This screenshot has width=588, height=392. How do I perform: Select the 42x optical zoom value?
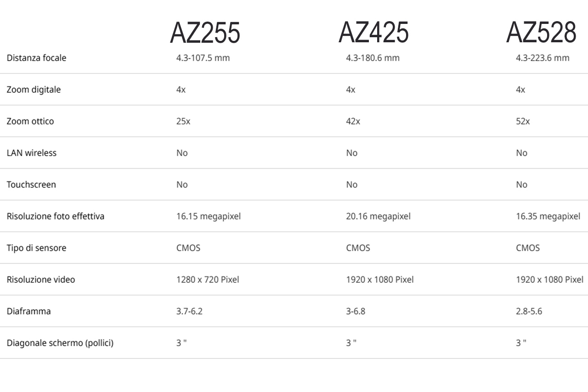(353, 121)
